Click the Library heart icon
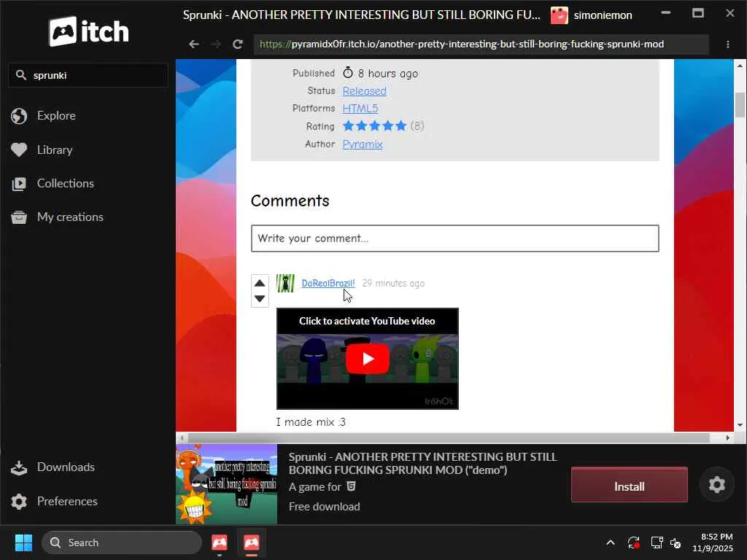Image resolution: width=747 pixels, height=560 pixels. [x=19, y=150]
